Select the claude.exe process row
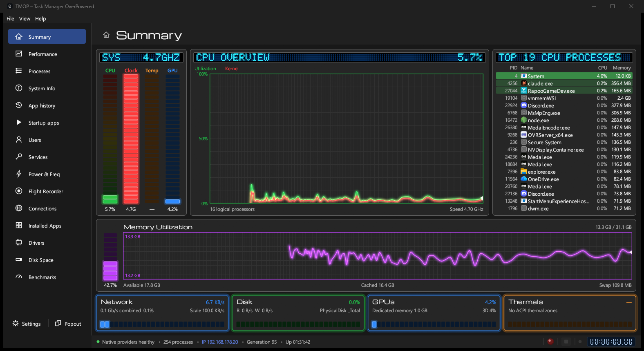Image resolution: width=644 pixels, height=351 pixels. coord(564,83)
